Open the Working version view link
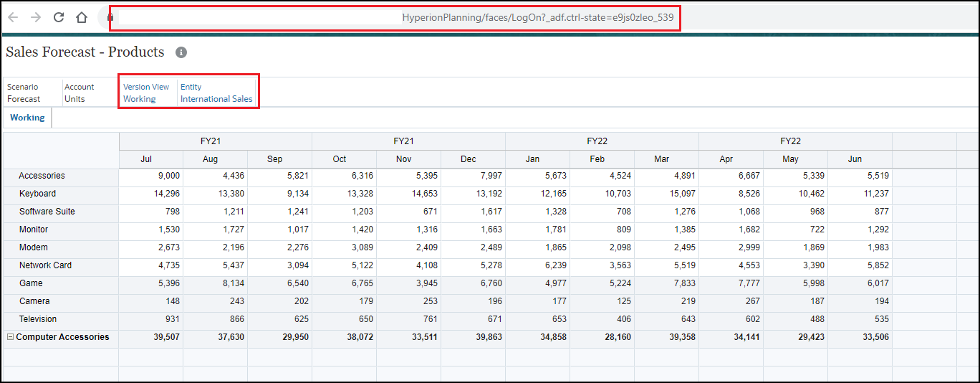980x383 pixels. pyautogui.click(x=139, y=99)
